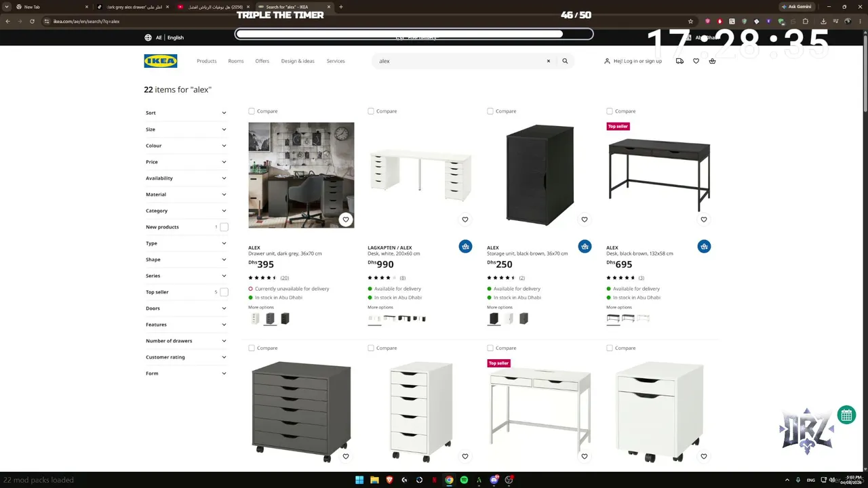Add LAGKAPTEN / ALEX desk to basket
The width and height of the screenshot is (868, 488).
pos(465,247)
